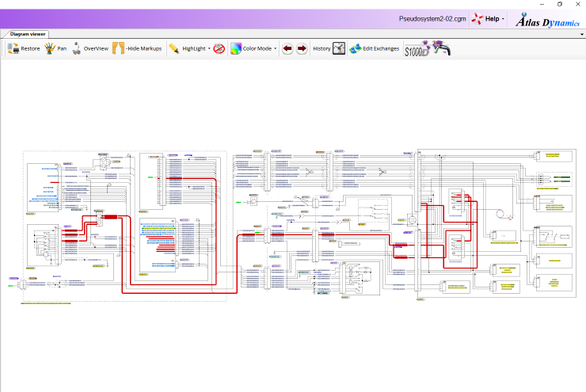The height and width of the screenshot is (392, 586).
Task: Expand the HighLight dropdown arrow
Action: [209, 48]
